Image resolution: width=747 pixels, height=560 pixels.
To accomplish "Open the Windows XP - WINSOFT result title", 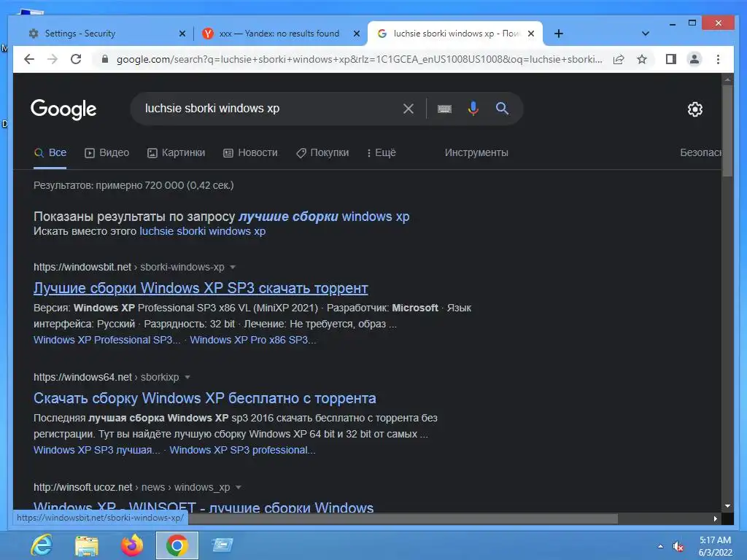I will [x=204, y=507].
